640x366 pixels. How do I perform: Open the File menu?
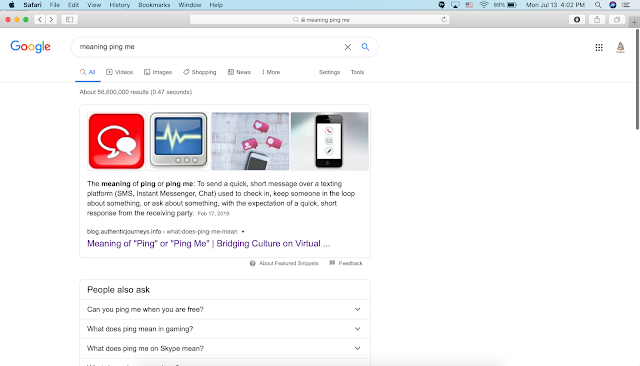(x=55, y=5)
